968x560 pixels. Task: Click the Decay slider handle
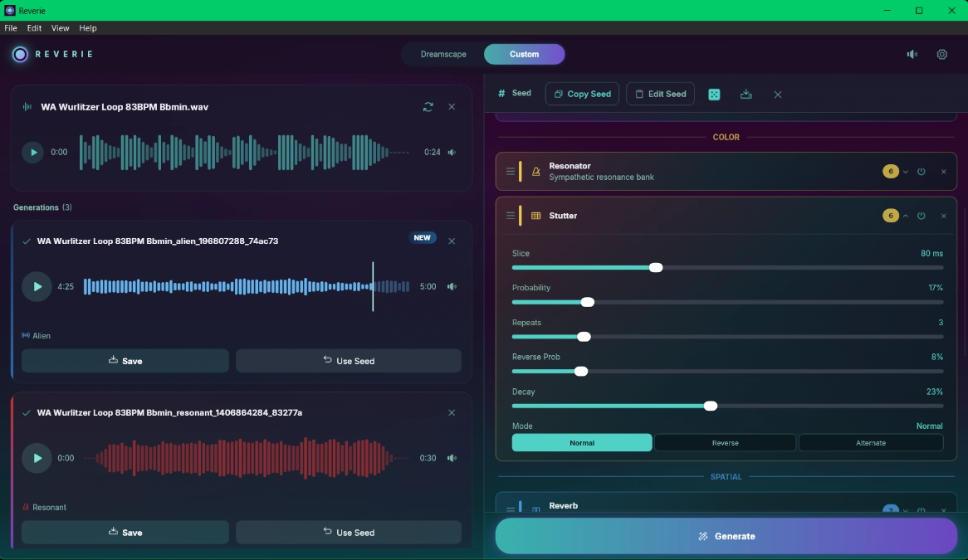[x=711, y=406]
